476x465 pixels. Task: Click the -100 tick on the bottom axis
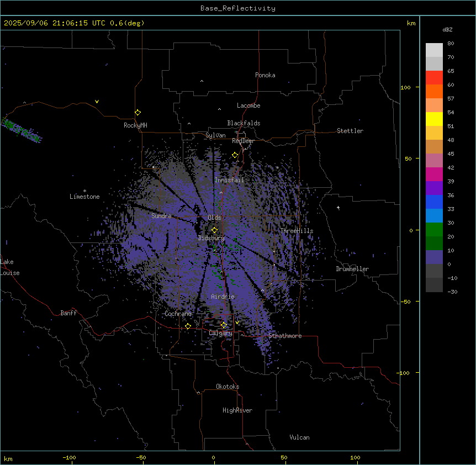[69, 457]
